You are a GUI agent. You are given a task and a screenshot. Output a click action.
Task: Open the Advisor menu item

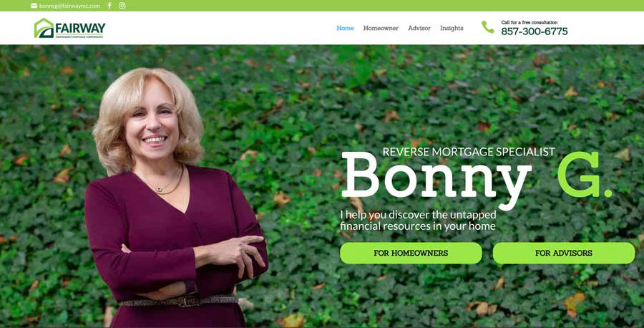pyautogui.click(x=419, y=28)
